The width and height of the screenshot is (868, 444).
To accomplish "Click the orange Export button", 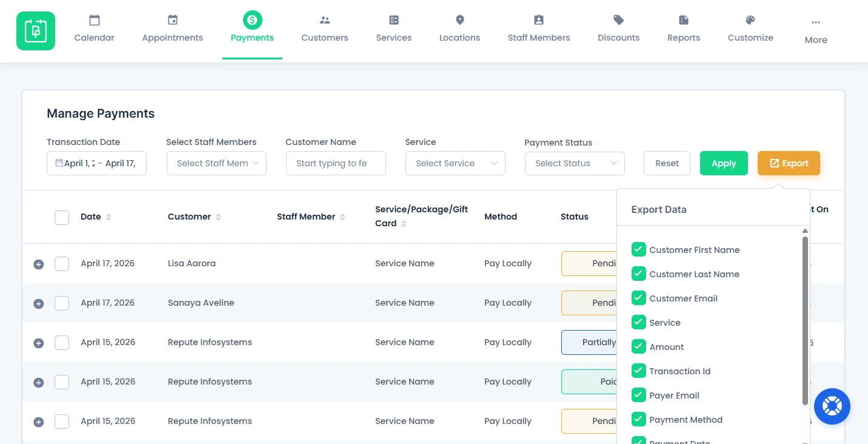I will pos(789,163).
